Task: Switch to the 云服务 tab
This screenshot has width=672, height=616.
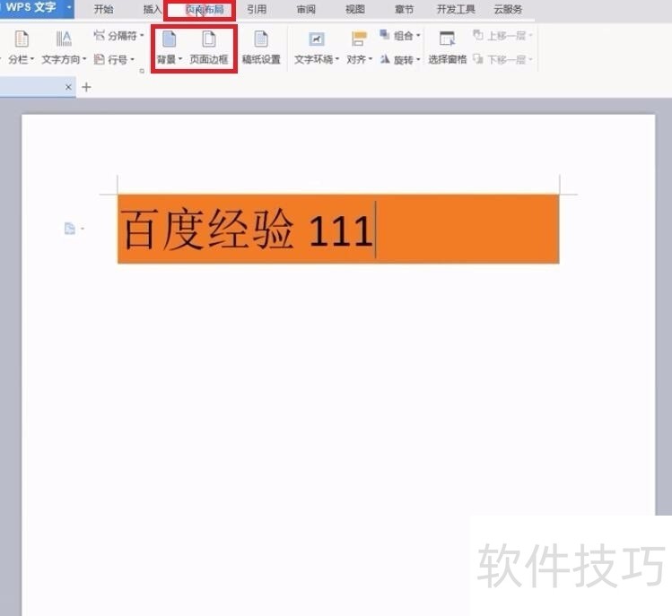Action: [508, 9]
